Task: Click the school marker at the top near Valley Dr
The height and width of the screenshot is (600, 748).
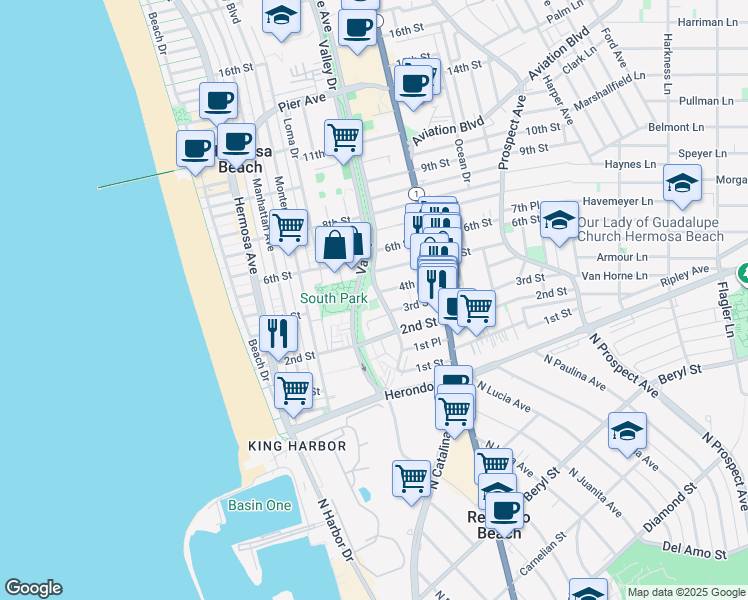Action: (282, 16)
